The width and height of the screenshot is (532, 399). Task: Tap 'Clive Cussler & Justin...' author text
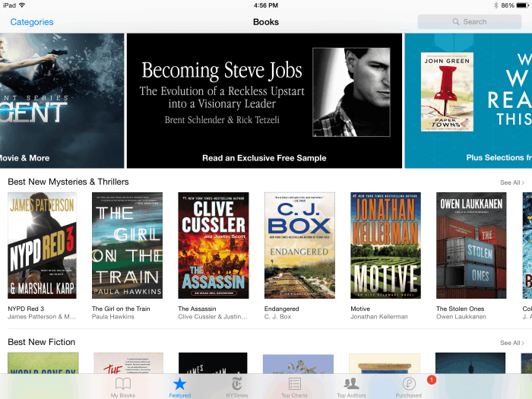click(x=213, y=317)
